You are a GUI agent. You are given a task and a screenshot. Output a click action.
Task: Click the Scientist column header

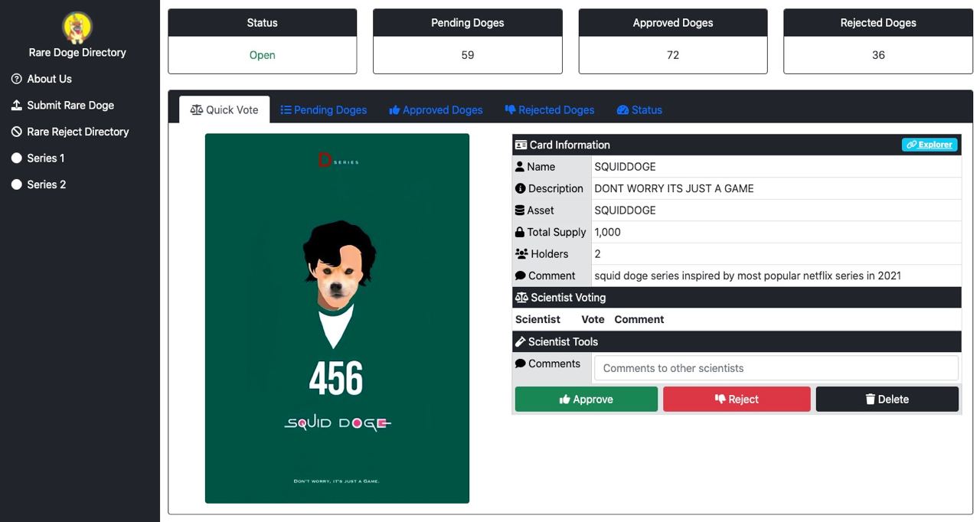pos(537,319)
